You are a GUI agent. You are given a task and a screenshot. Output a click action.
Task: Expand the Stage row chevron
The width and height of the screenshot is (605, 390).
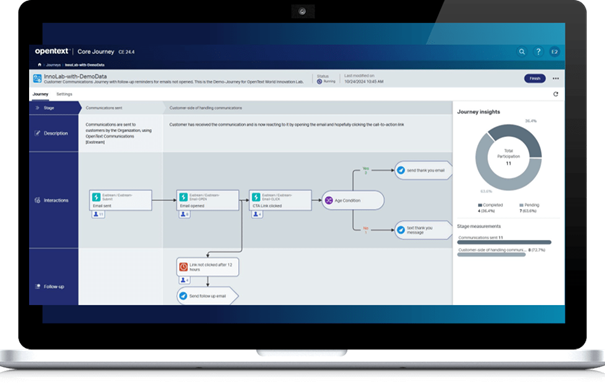click(37, 108)
